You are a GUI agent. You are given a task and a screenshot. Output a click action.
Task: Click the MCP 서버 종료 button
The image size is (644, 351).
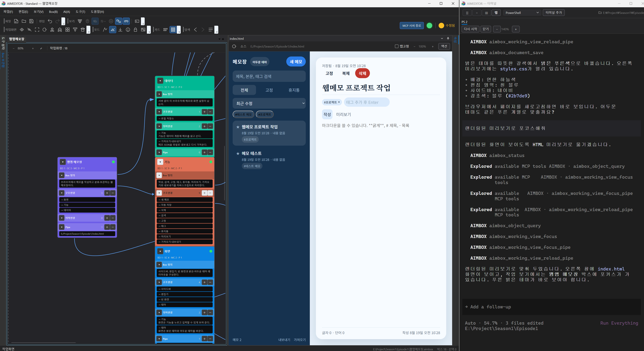(412, 26)
